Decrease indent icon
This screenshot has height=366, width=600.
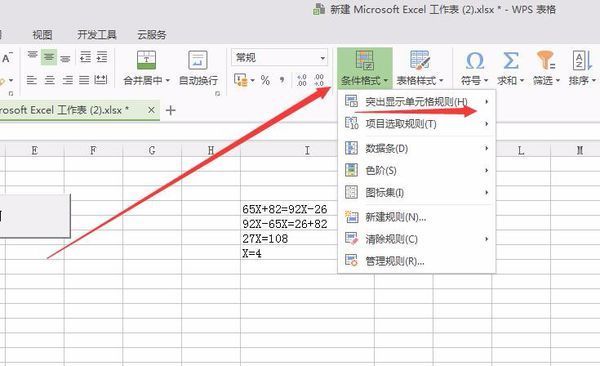pyautogui.click(x=85, y=57)
